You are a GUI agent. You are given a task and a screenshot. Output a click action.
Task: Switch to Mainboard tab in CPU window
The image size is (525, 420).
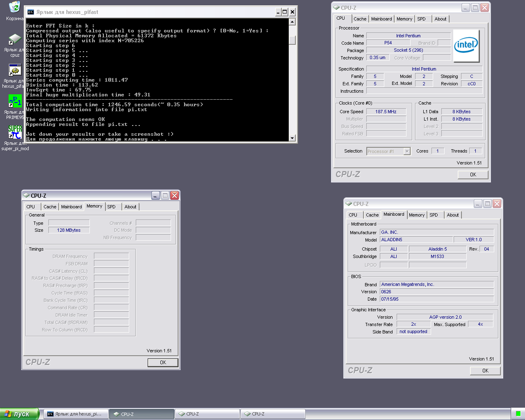[x=381, y=19]
